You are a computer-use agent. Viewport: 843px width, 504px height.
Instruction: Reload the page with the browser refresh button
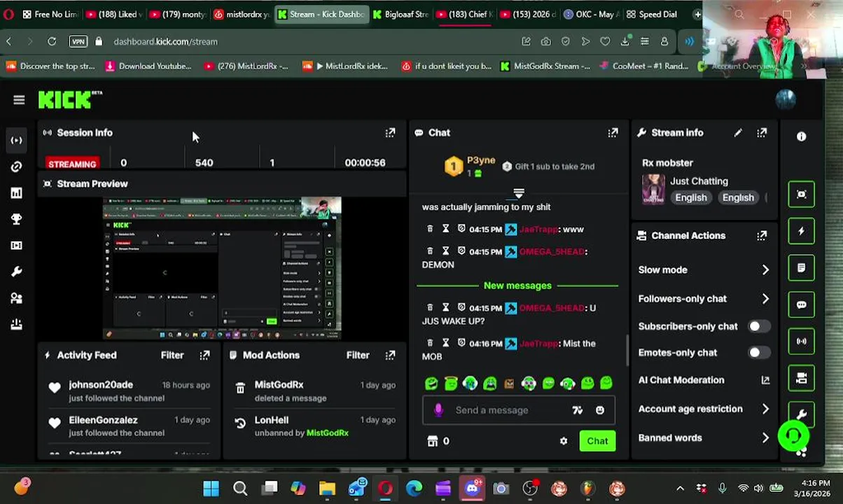(52, 41)
